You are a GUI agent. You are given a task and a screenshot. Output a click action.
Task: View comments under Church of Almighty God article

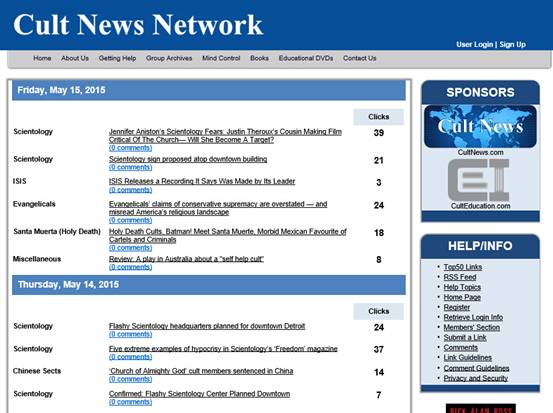130,379
